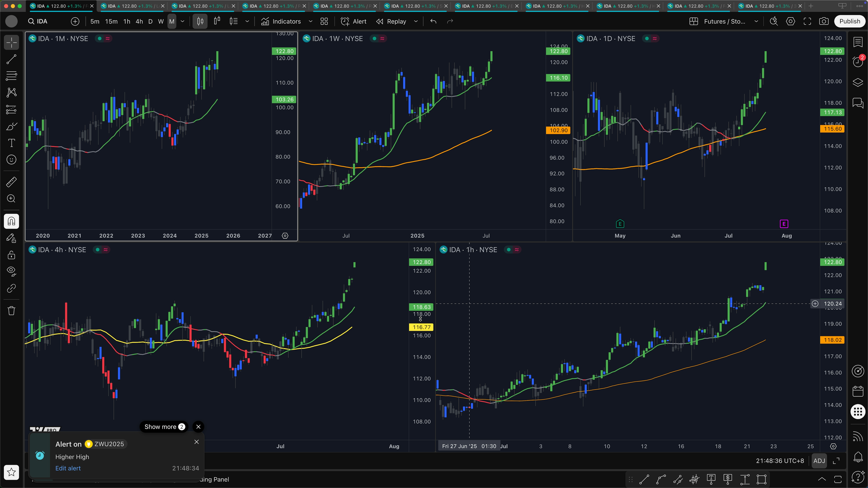Select the ruler measure tool
Screen dimensions: 868x488
(12, 182)
